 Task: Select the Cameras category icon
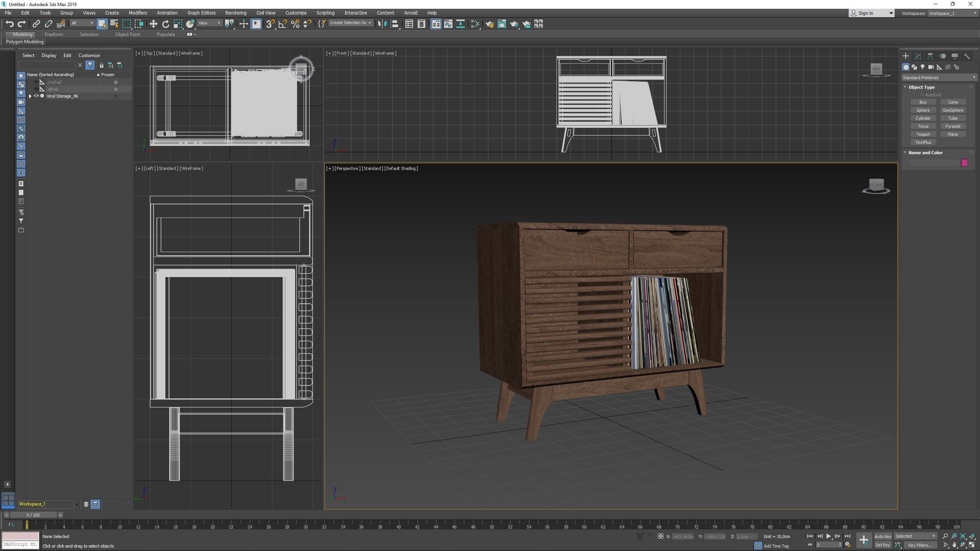(931, 67)
